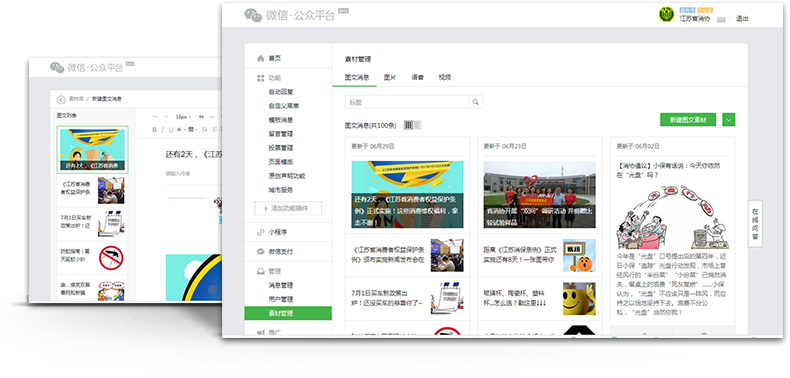Switch to the 语音 tab

pyautogui.click(x=417, y=78)
